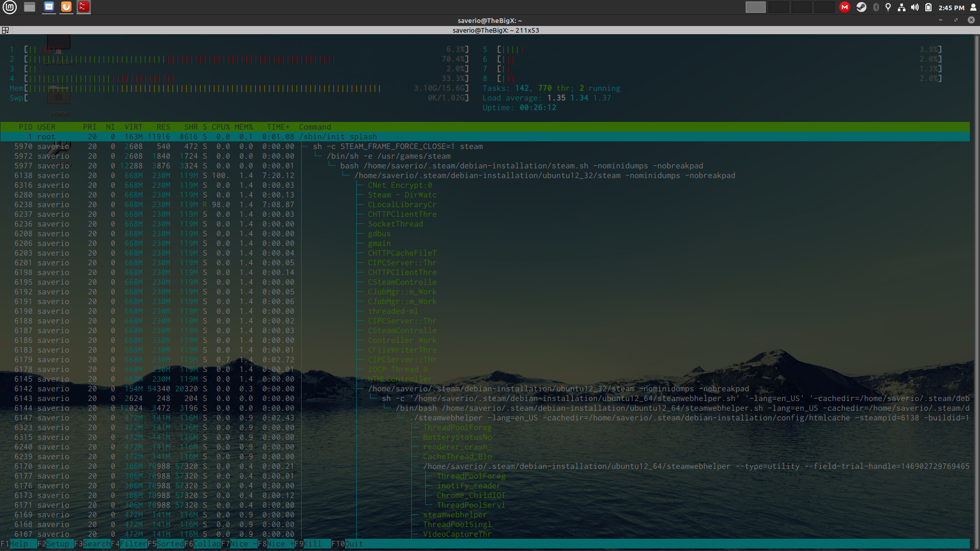Click the CPU 2 usage meter bar
The height and width of the screenshot is (551, 980).
246,59
